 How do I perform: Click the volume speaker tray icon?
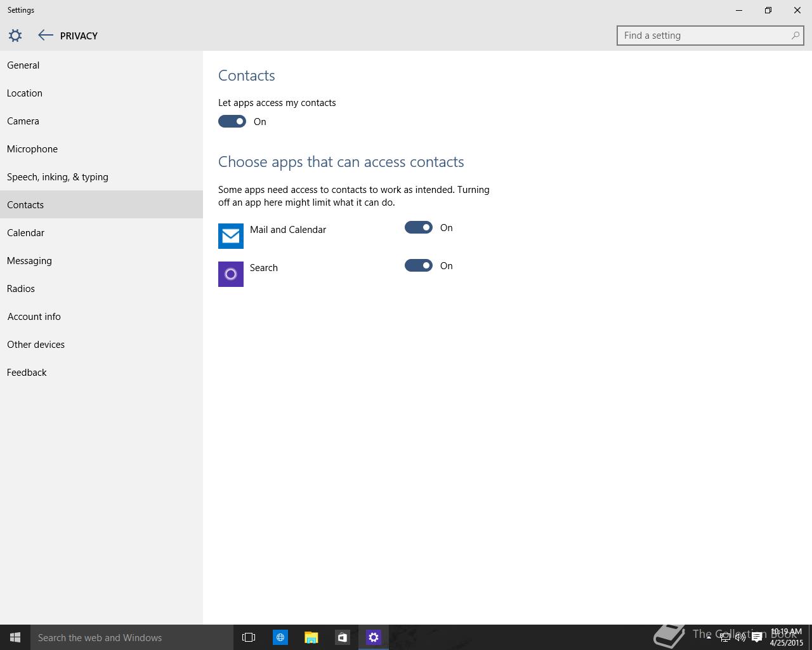pyautogui.click(x=740, y=637)
